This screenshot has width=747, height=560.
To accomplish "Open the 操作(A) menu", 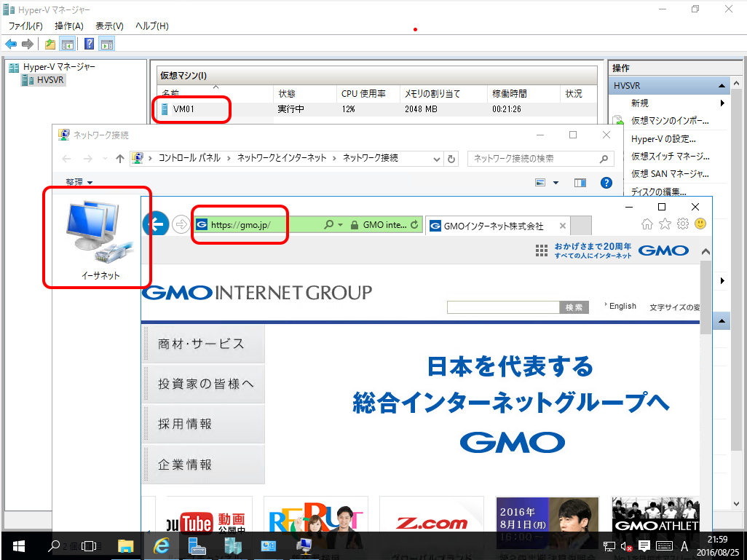I will 68,26.
